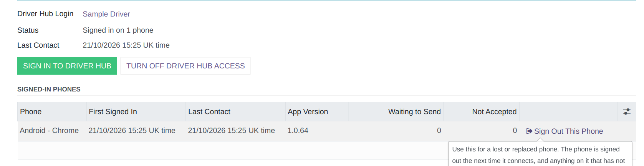Sort by Not Accepted column header

coord(482,112)
